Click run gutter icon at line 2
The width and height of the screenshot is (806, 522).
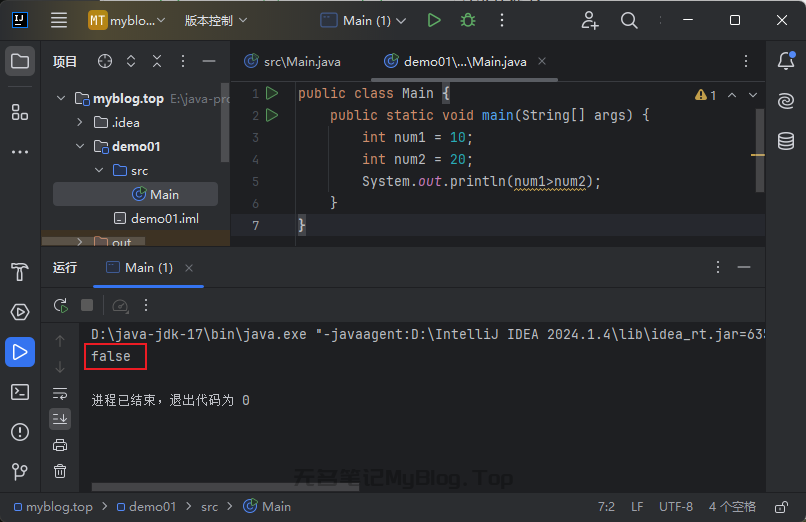[x=272, y=115]
